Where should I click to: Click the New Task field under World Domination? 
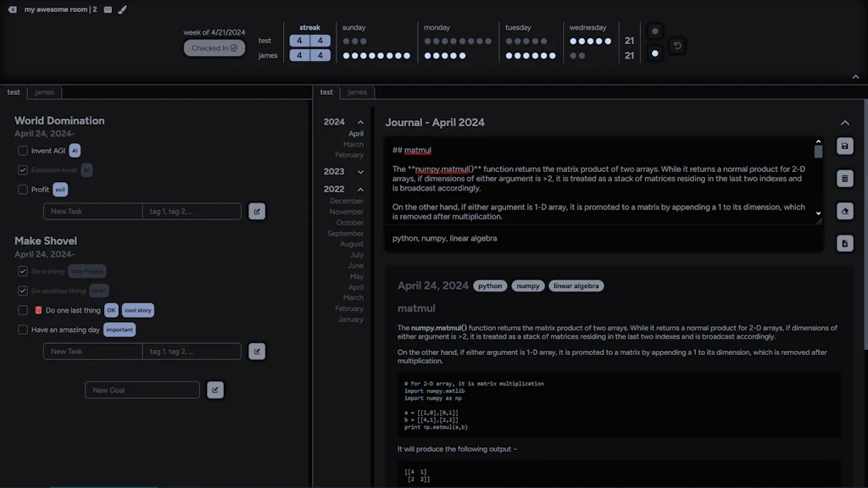click(x=92, y=211)
